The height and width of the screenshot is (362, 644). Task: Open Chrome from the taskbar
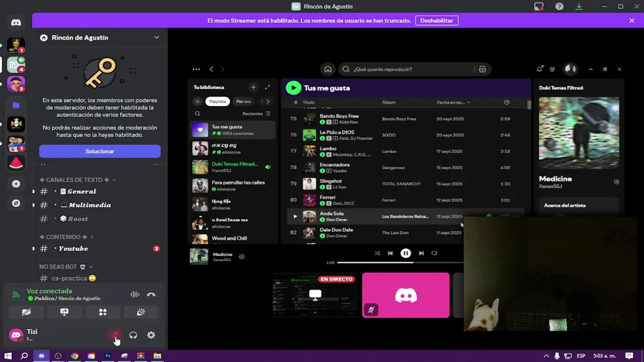tap(74, 356)
